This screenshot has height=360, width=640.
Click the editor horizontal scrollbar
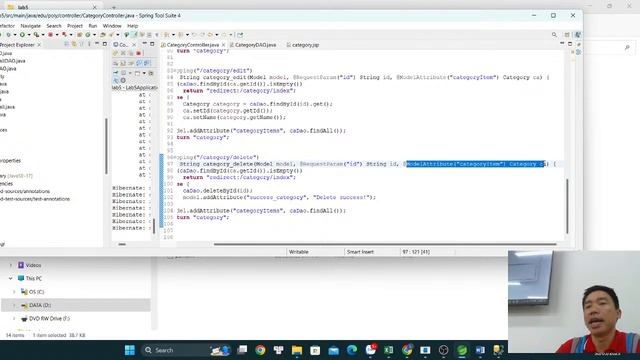tap(385, 244)
